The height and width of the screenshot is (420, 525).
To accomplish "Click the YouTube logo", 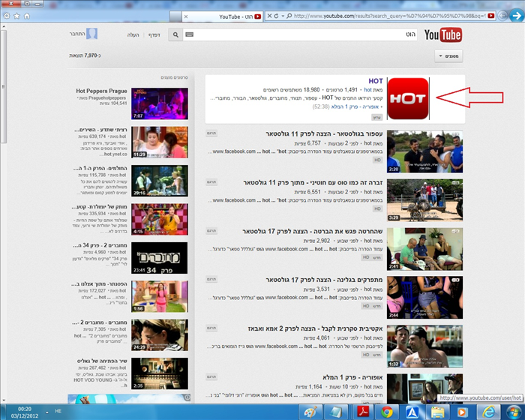I will [x=443, y=34].
